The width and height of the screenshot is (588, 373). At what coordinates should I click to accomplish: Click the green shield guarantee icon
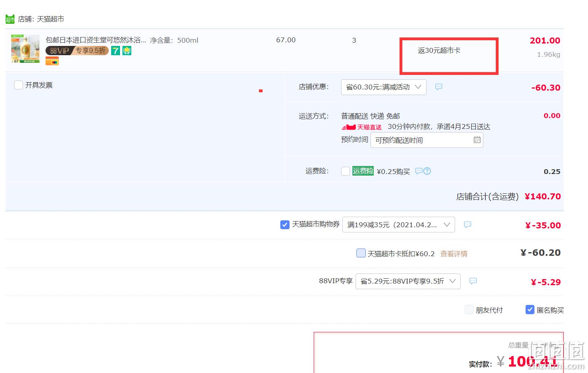127,51
